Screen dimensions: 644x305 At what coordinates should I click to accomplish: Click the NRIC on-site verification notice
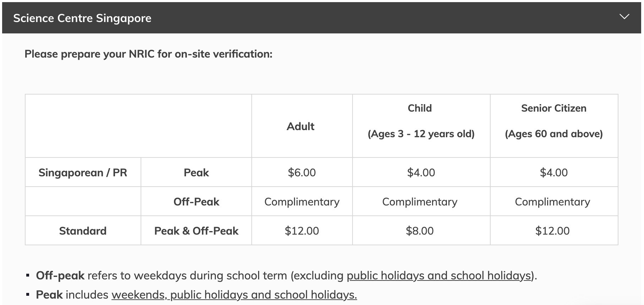[148, 54]
